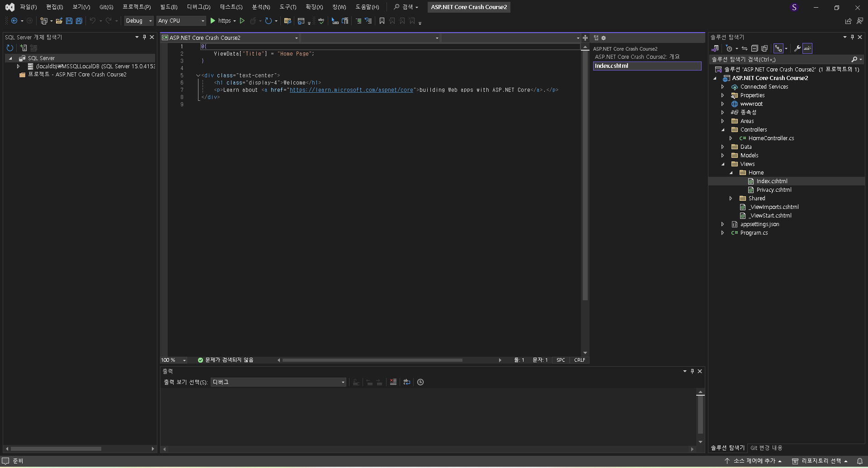Sync with active document arrows icon
This screenshot has height=468, width=868.
pyautogui.click(x=745, y=48)
